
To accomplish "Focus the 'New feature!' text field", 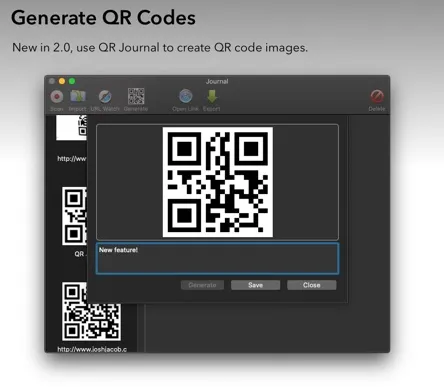I will [217, 259].
